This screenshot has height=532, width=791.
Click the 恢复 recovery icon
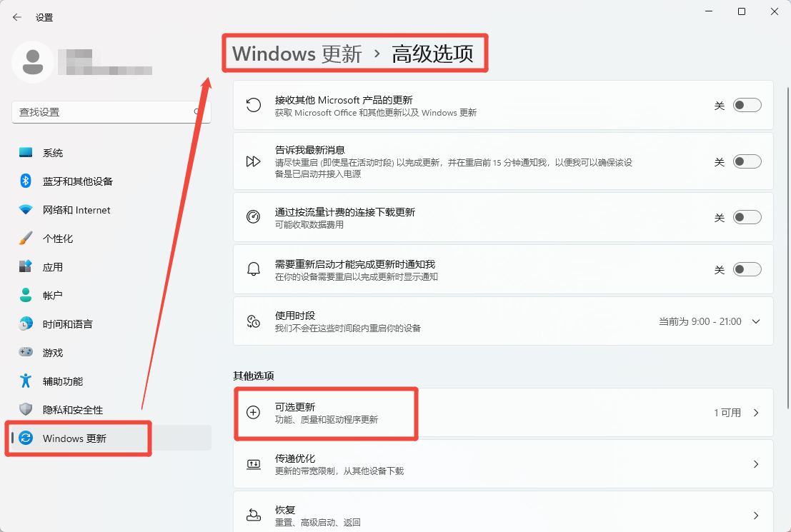[253, 515]
